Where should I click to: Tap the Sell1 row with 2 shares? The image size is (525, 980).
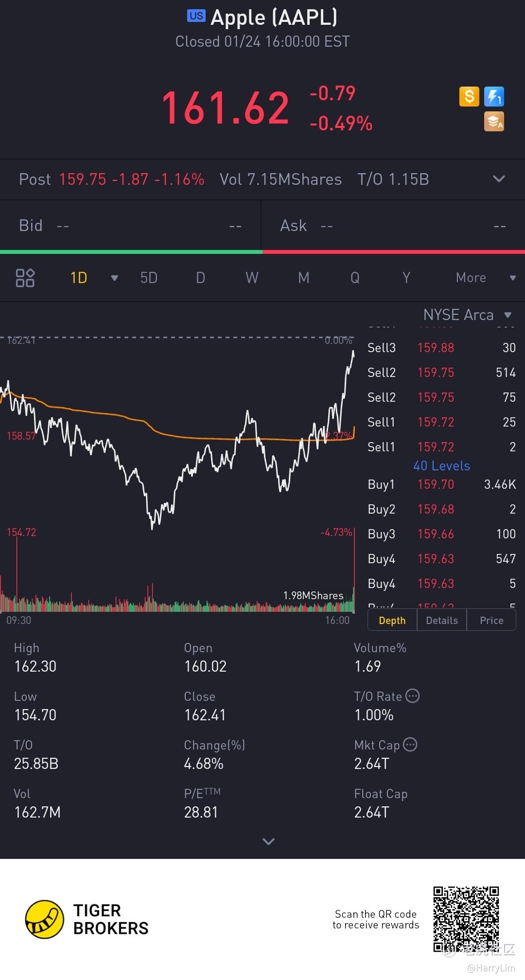pos(441,447)
